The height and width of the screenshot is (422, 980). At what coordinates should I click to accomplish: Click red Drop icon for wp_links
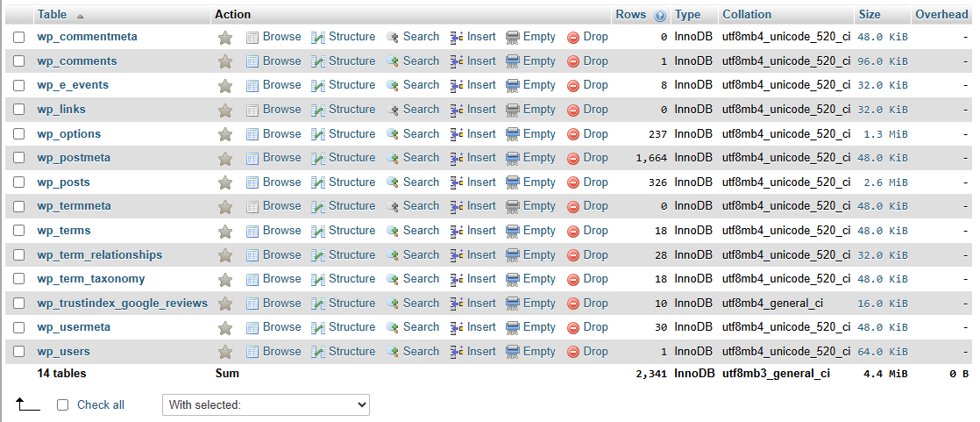pyautogui.click(x=573, y=111)
